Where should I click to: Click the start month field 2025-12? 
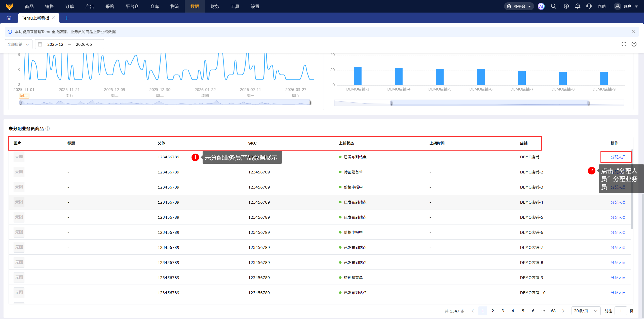55,44
